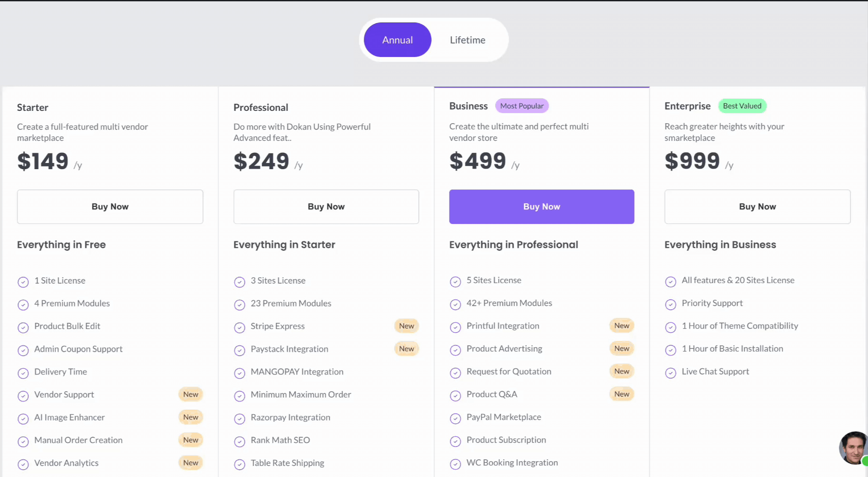Click the New badge next to Paystack Integration
Image resolution: width=868 pixels, height=477 pixels.
click(406, 348)
